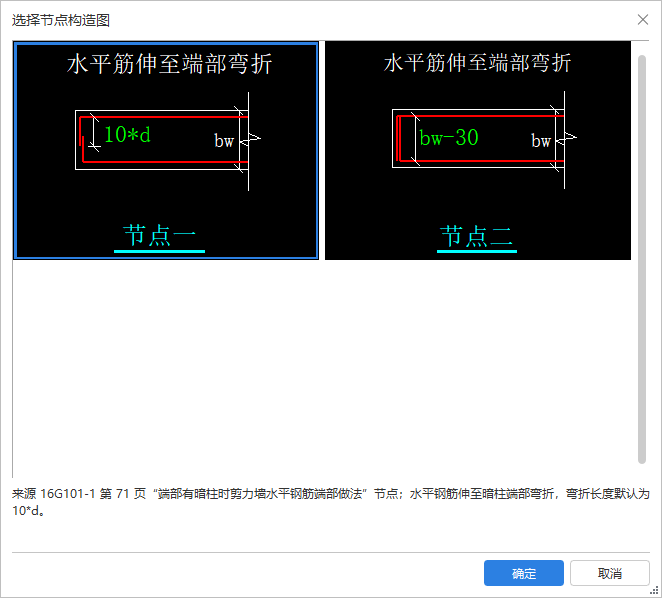Click the green bw-30 dimension value
The width and height of the screenshot is (662, 598).
click(449, 138)
